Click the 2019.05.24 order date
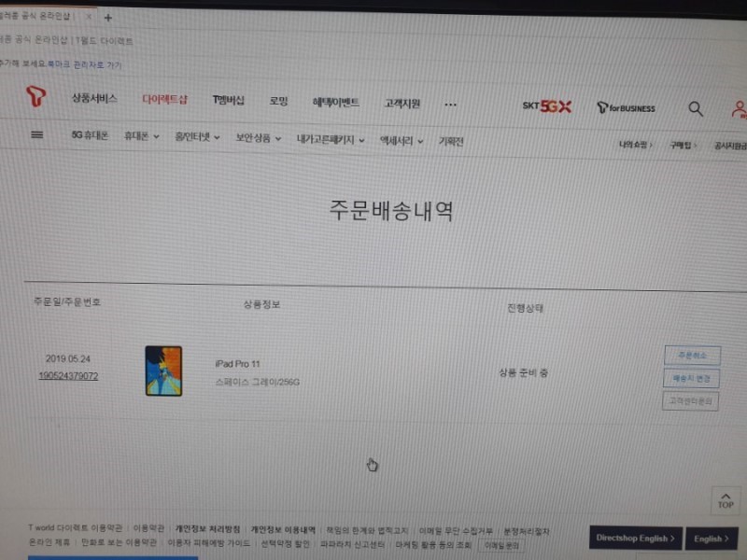This screenshot has height=560, width=747. tap(68, 358)
